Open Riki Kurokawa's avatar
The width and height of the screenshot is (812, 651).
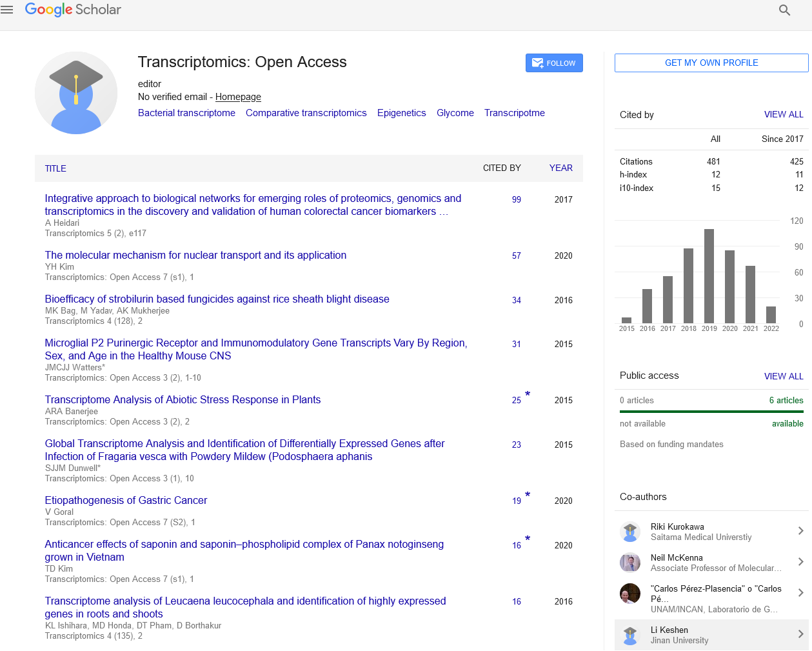630,532
